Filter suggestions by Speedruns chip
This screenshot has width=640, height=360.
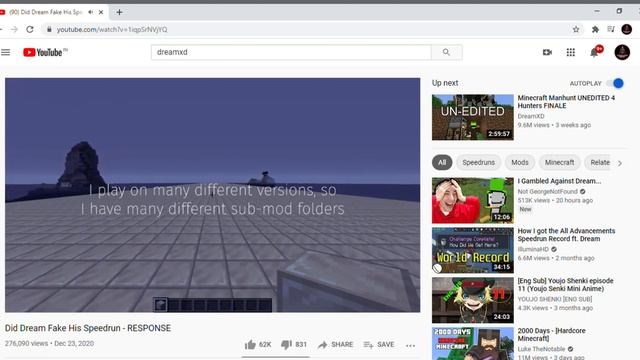click(478, 162)
